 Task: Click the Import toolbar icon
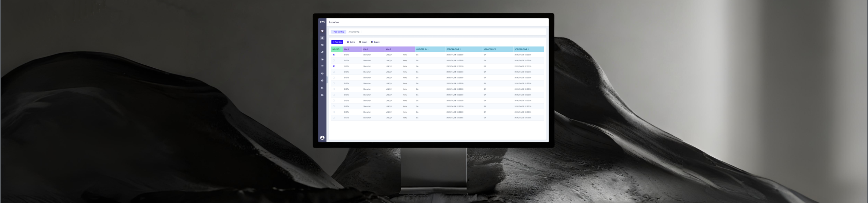click(x=360, y=42)
